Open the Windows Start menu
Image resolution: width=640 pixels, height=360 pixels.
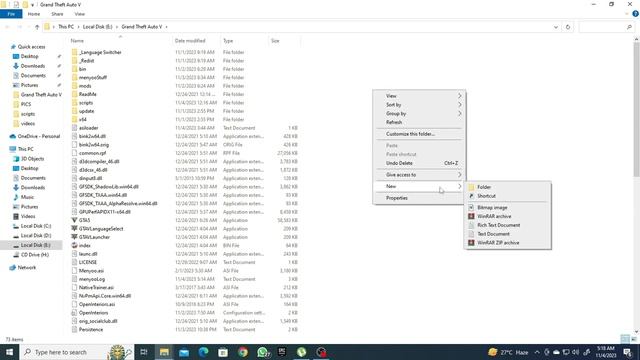pos(9,352)
